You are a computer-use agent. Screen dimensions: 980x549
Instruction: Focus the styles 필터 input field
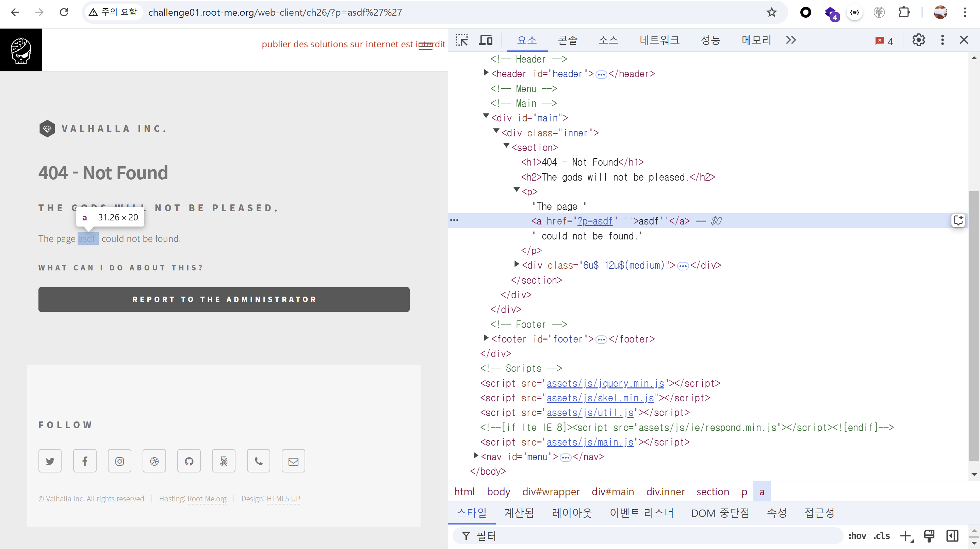[x=647, y=536]
